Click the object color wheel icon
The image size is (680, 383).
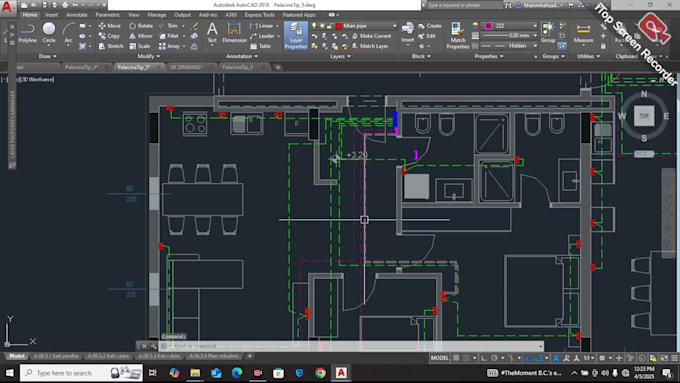pos(476,26)
